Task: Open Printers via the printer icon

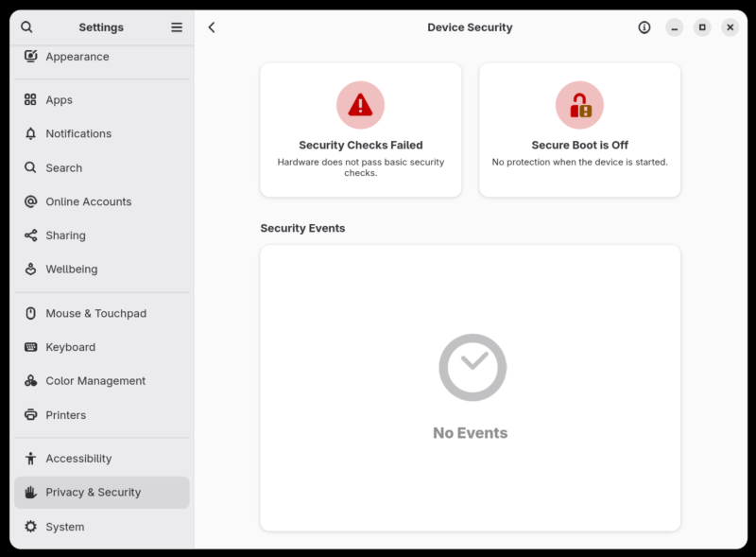Action: pyautogui.click(x=31, y=415)
